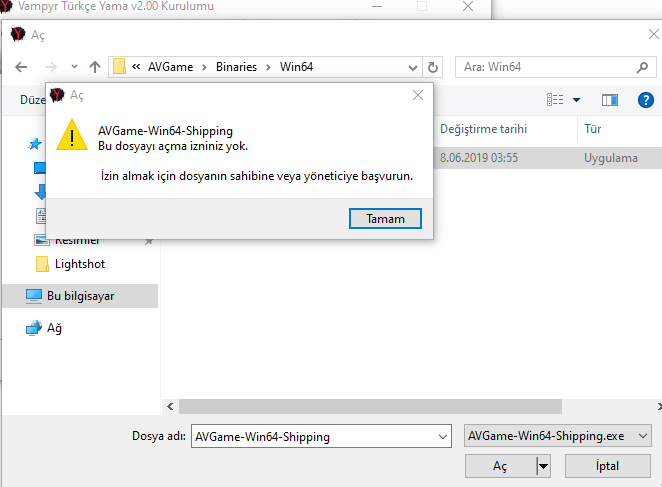This screenshot has height=487, width=662.
Task: Open the Aç button split arrow
Action: coord(543,466)
